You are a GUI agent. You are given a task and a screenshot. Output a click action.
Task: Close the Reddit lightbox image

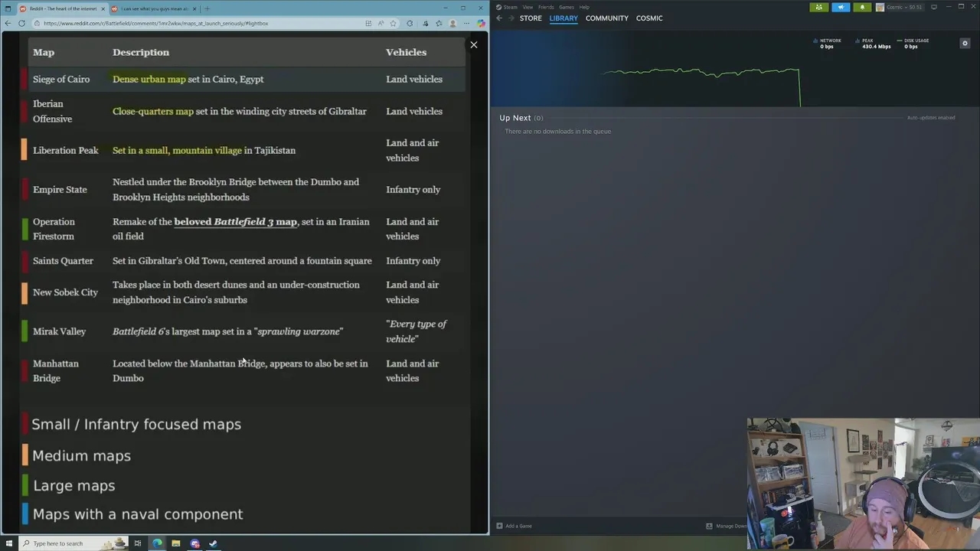(474, 44)
